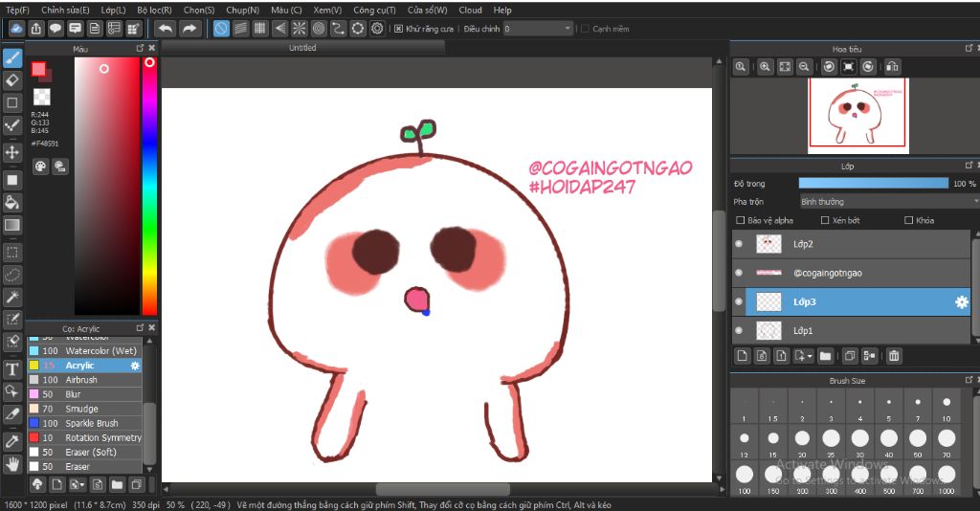
Task: Delete layer with the trash icon
Action: pos(894,356)
